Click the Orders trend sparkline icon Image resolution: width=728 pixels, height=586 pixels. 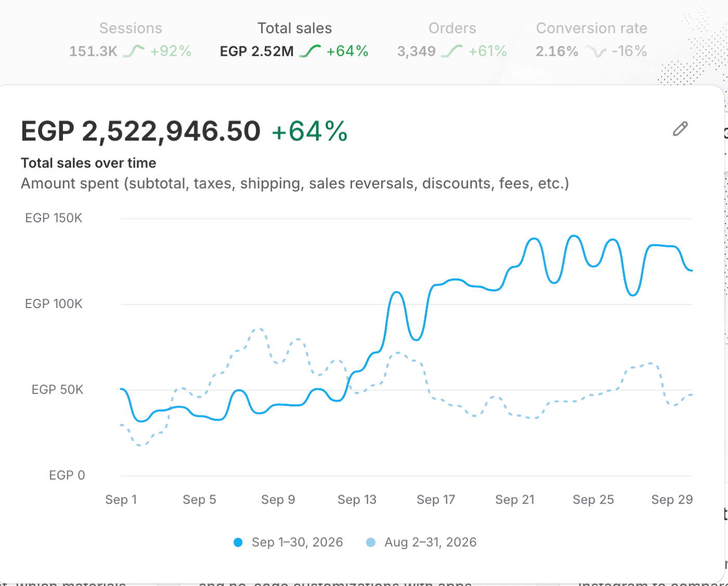click(x=452, y=51)
